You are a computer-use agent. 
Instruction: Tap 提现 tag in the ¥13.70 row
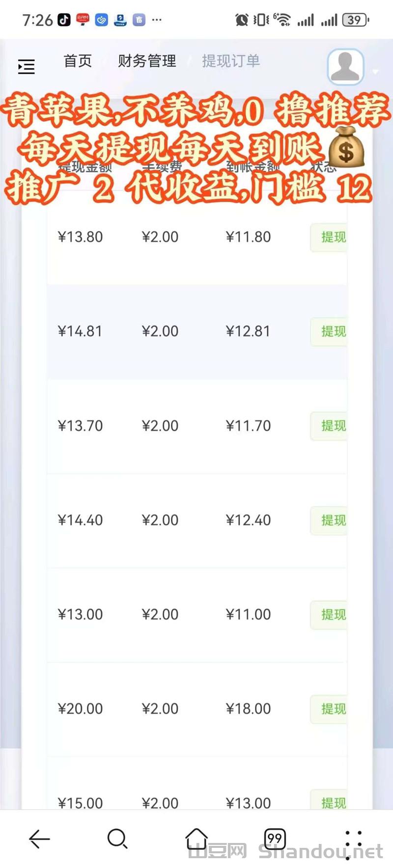(333, 426)
